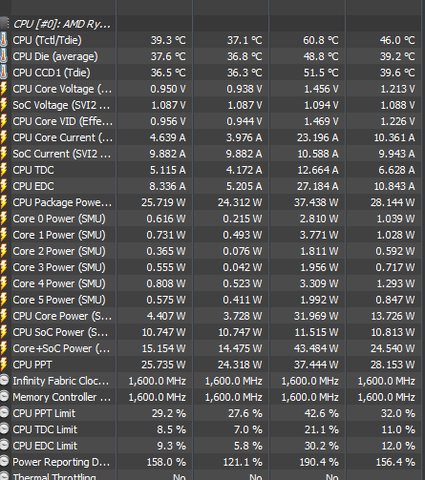This screenshot has height=480, width=425.
Task: Select the Core 0 Power (SMU) label
Action: 59,219
